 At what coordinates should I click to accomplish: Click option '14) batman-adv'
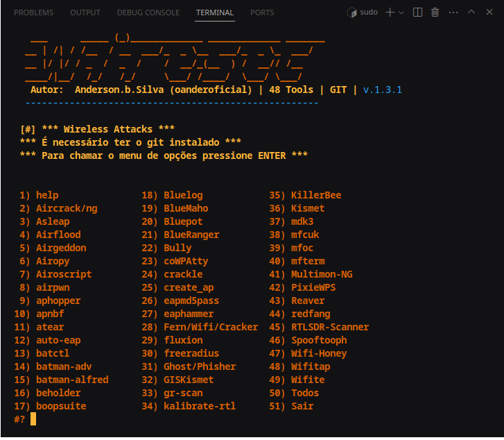click(53, 366)
